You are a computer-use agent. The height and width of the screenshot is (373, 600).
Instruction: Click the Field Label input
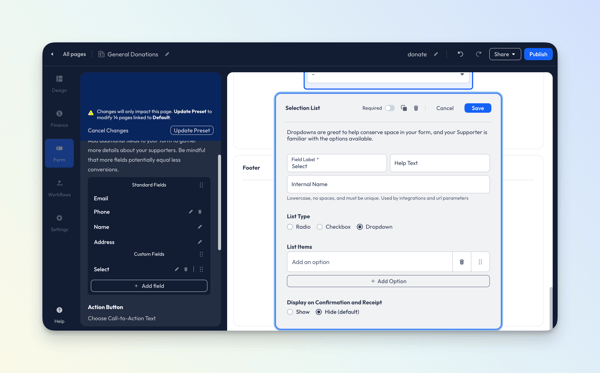[x=337, y=163]
